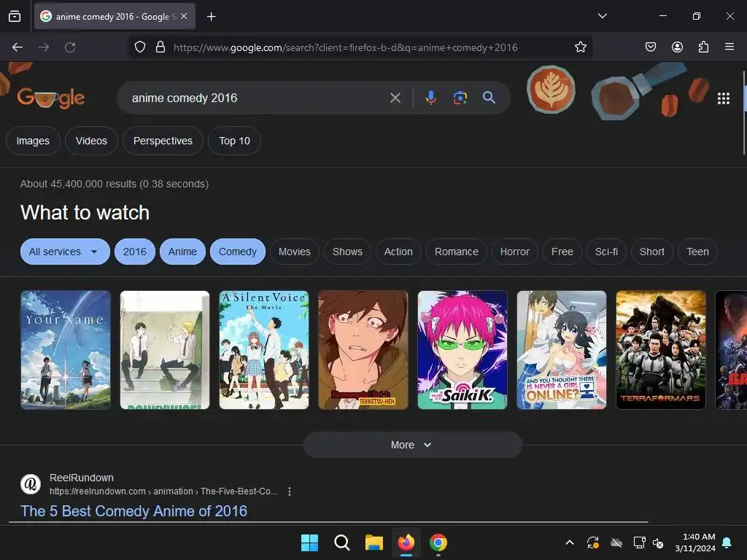The image size is (747, 560).
Task: Toggle off the Comedy filter chip
Action: tap(238, 252)
